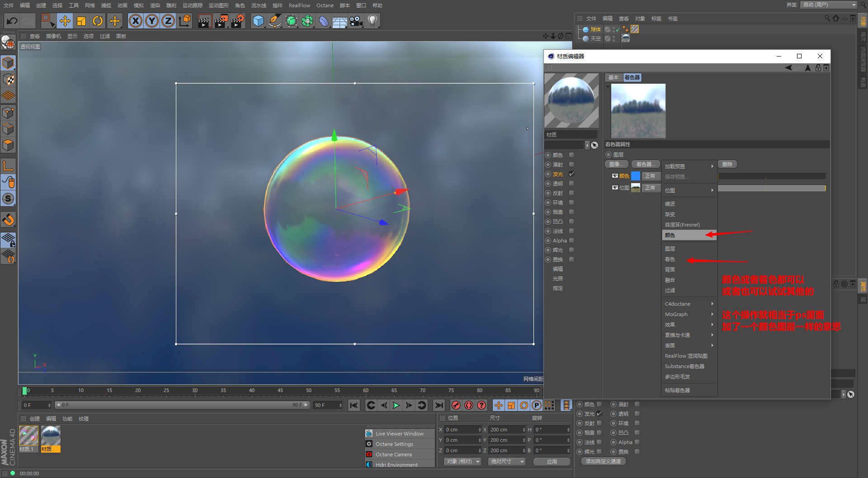Enable the 漫射 channel checkbox
This screenshot has width=868, height=478.
[x=571, y=165]
